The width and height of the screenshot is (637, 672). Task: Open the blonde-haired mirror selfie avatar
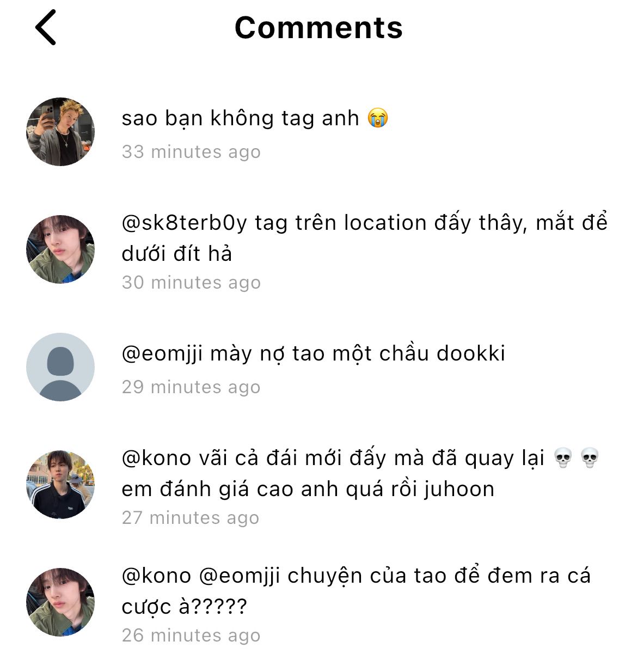point(60,132)
